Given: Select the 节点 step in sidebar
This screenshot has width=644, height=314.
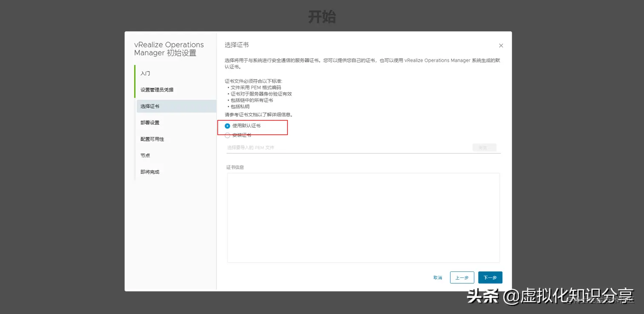Looking at the screenshot, I should (145, 155).
